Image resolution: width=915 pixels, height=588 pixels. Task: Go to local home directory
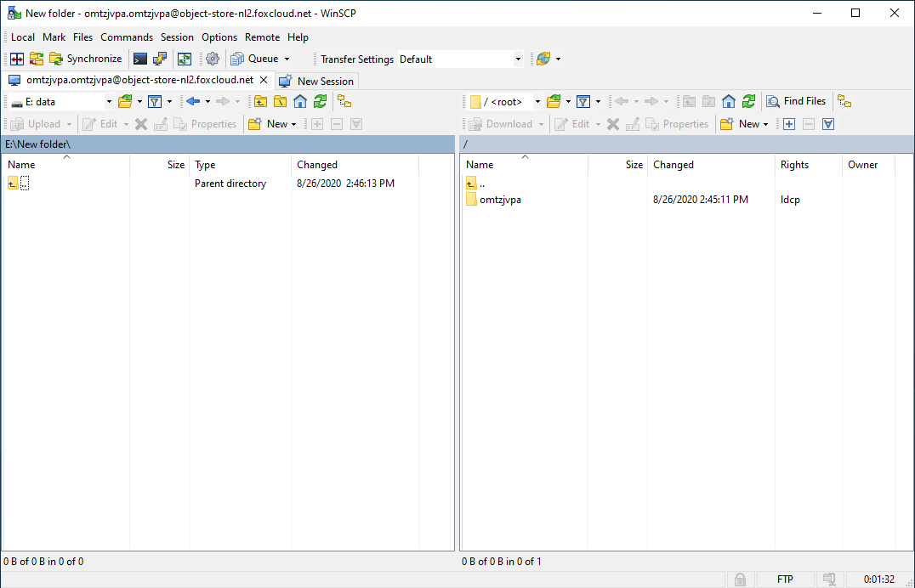click(300, 101)
